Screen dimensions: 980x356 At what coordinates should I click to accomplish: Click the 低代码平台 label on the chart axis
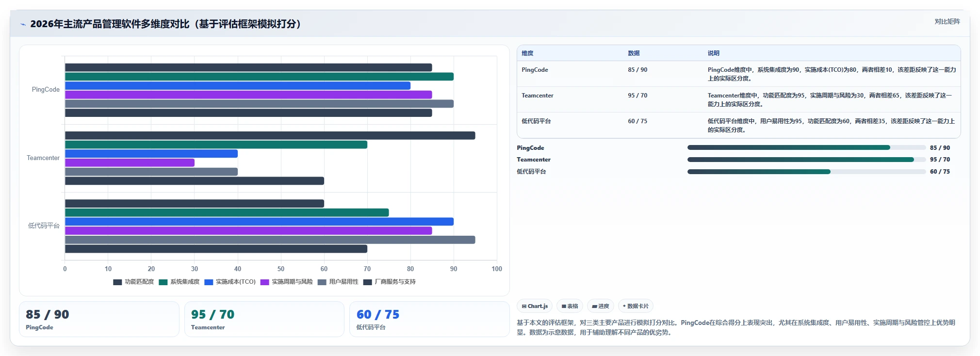coord(44,226)
